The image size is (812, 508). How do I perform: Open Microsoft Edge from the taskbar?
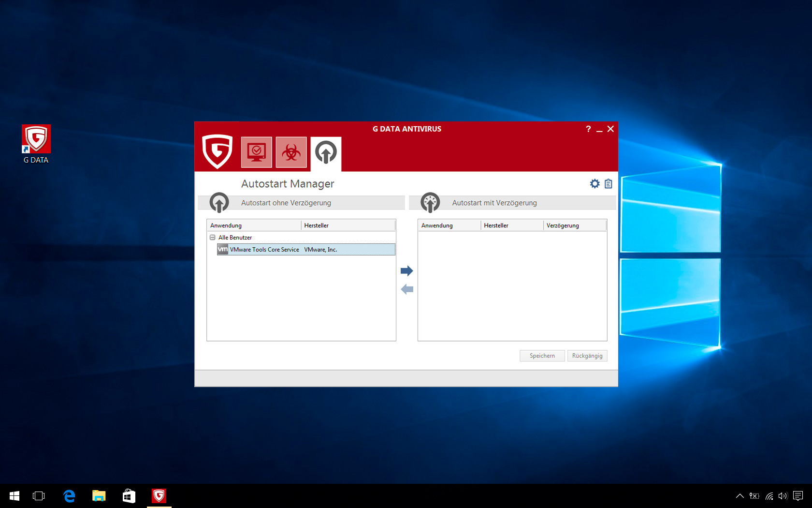pyautogui.click(x=69, y=496)
